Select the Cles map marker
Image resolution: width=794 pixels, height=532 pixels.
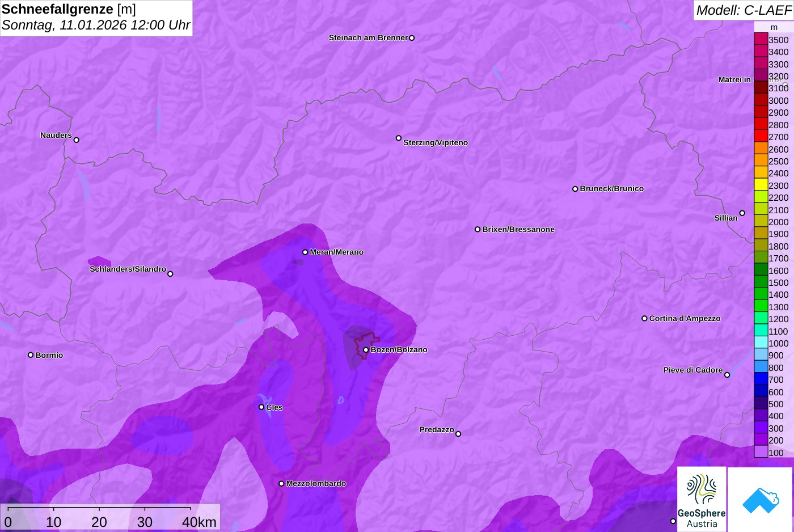tap(261, 407)
